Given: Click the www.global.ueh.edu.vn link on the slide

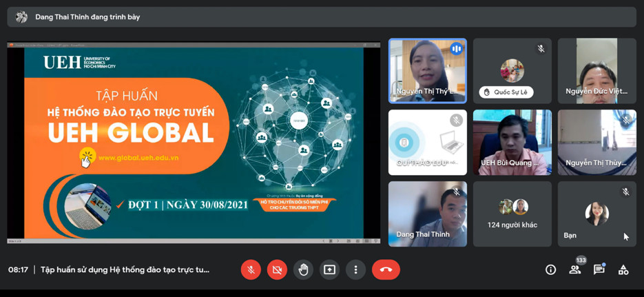Looking at the screenshot, I should pos(138,158).
